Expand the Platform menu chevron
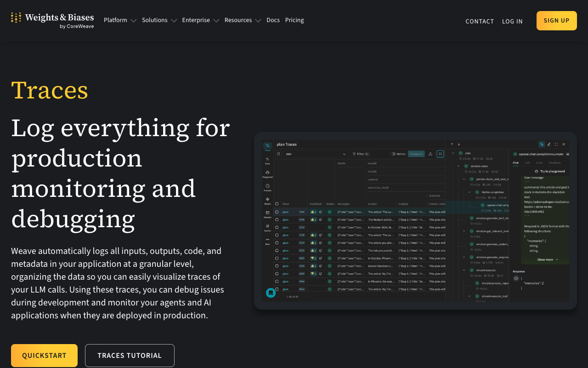The image size is (588, 368). pyautogui.click(x=133, y=21)
